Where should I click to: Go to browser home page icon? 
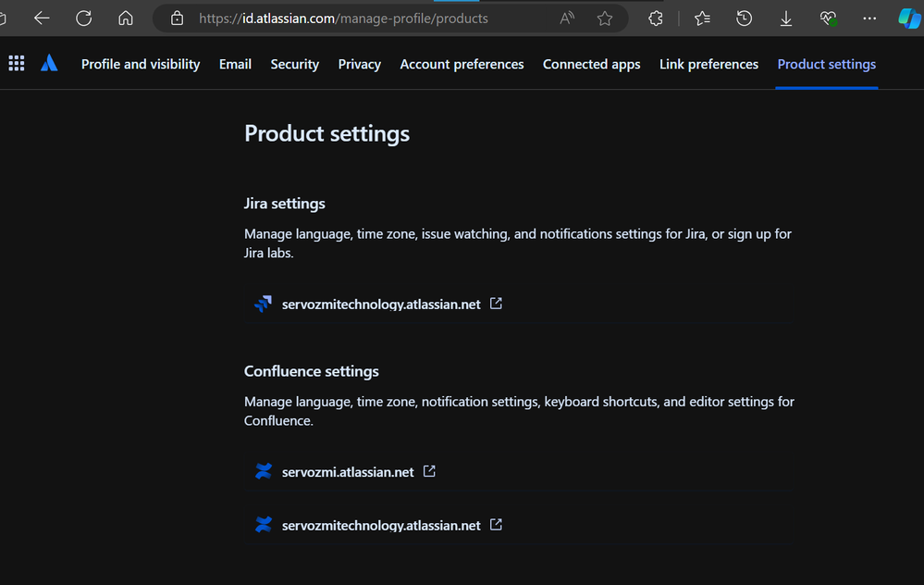(x=126, y=19)
